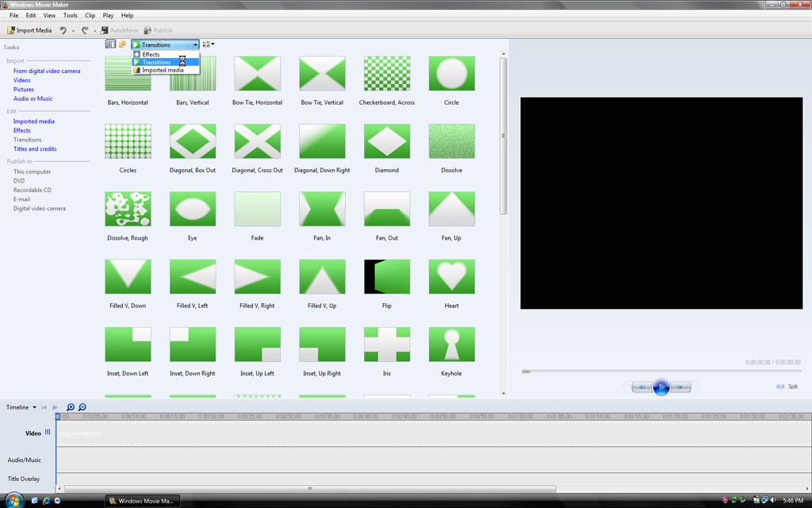Screen dimensions: 812x508
Task: Open the Tools menu
Action: click(71, 15)
